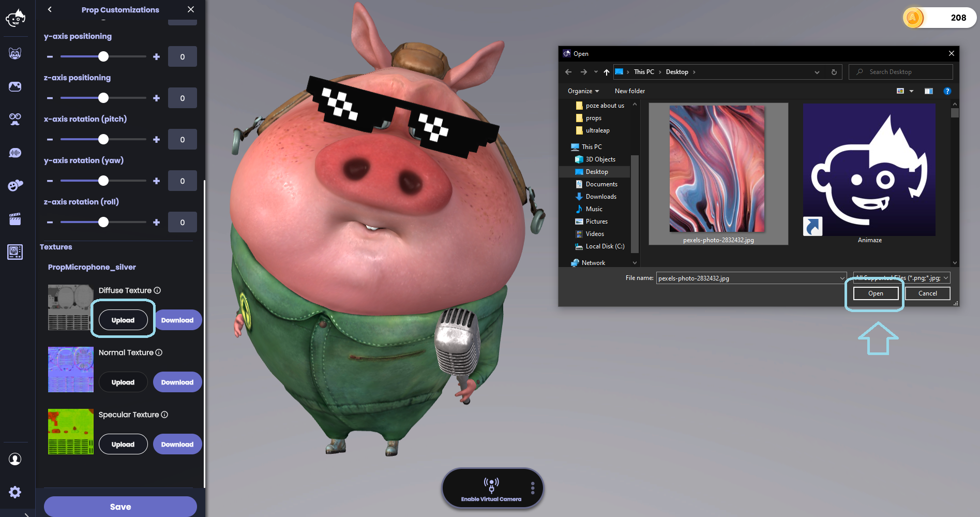
Task: Select the Props panel icon
Action: 16,120
